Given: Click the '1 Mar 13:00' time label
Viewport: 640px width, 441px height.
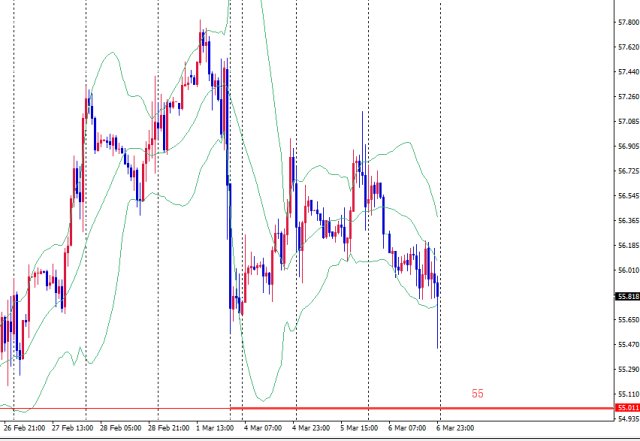Looking at the screenshot, I should tap(215, 428).
